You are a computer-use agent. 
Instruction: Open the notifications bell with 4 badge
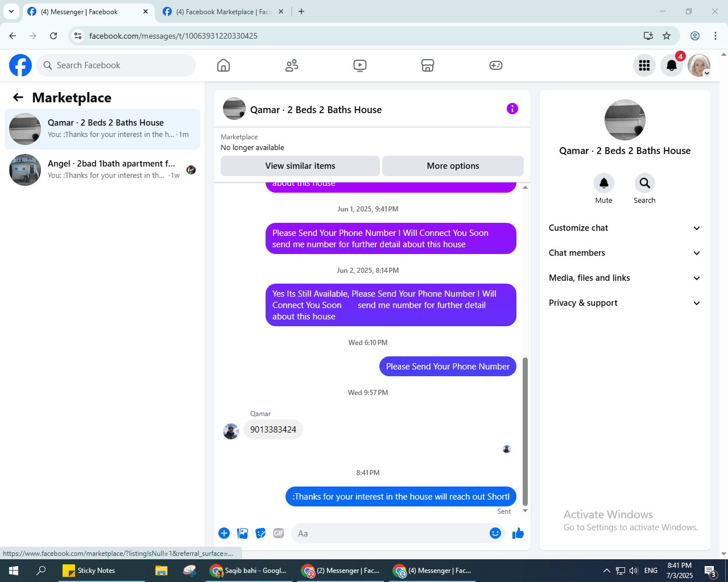point(672,65)
